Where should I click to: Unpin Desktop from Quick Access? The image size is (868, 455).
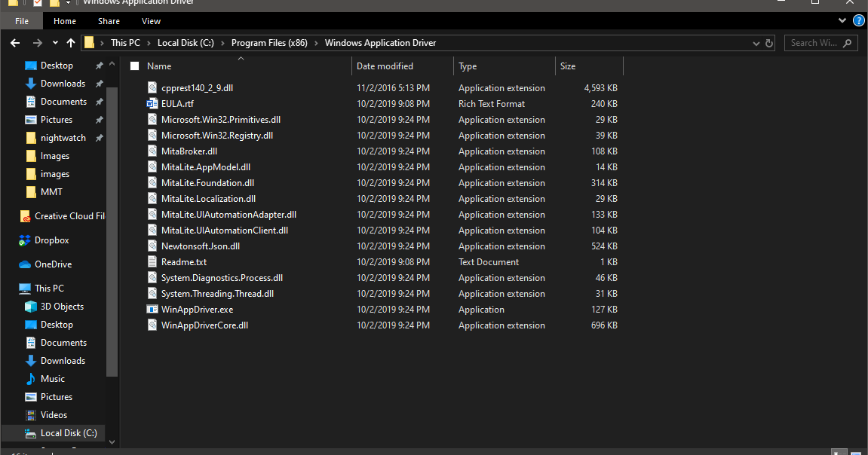[x=99, y=66]
